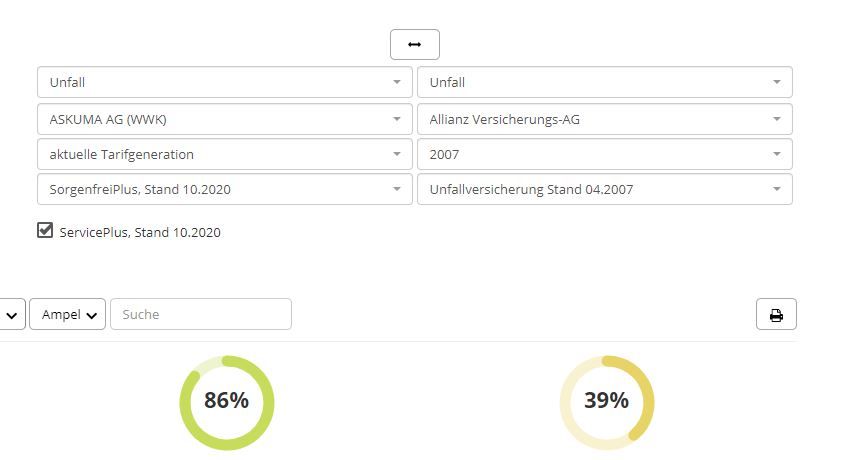The width and height of the screenshot is (842, 460).
Task: Click the 39% yellow score ring
Action: tap(607, 403)
